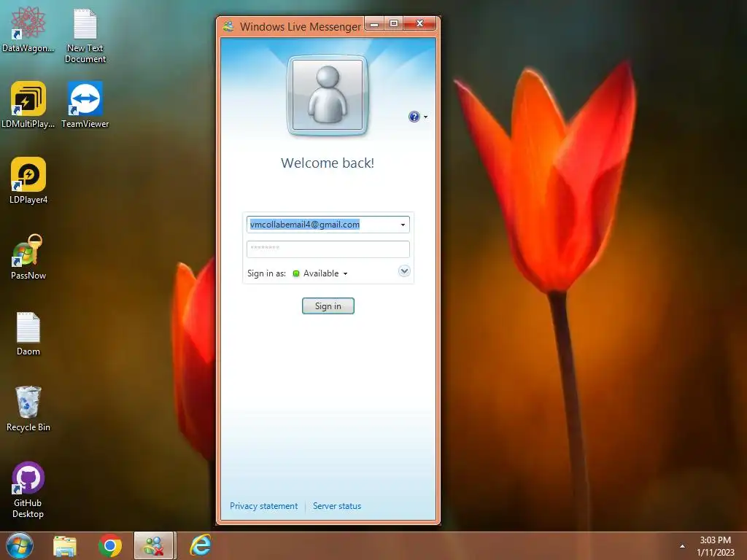Open the TeamViewer desktop shortcut

(85, 105)
